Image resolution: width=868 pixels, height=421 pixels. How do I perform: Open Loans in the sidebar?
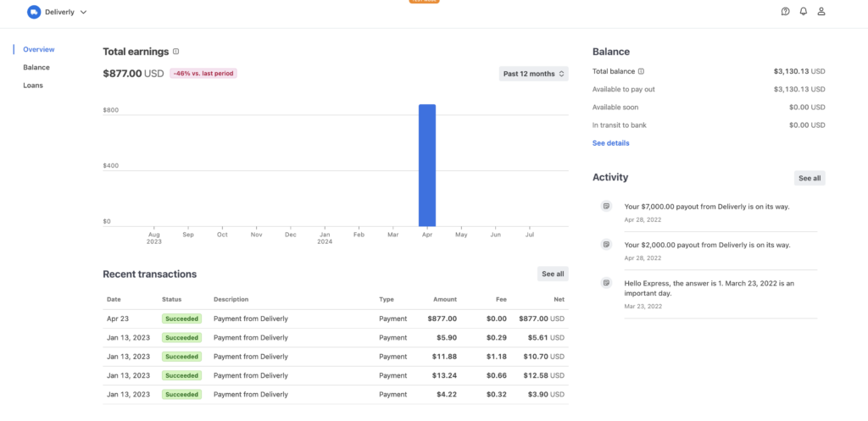[x=33, y=86]
